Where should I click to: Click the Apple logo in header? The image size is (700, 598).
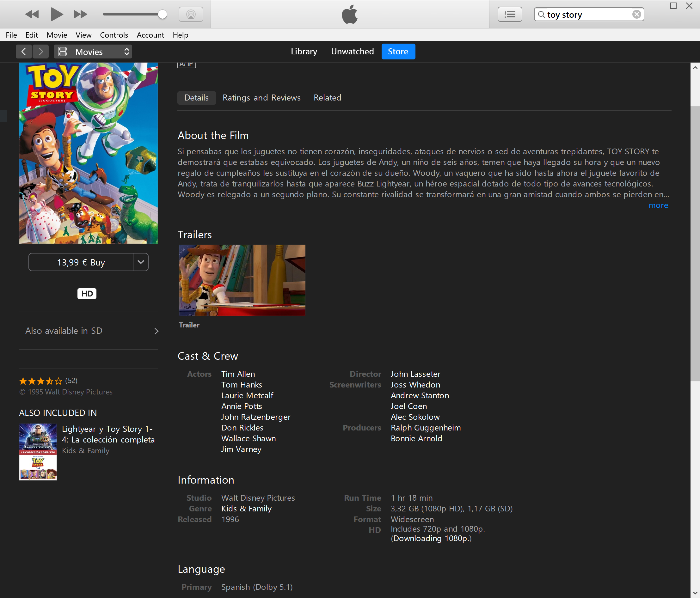[x=350, y=14]
